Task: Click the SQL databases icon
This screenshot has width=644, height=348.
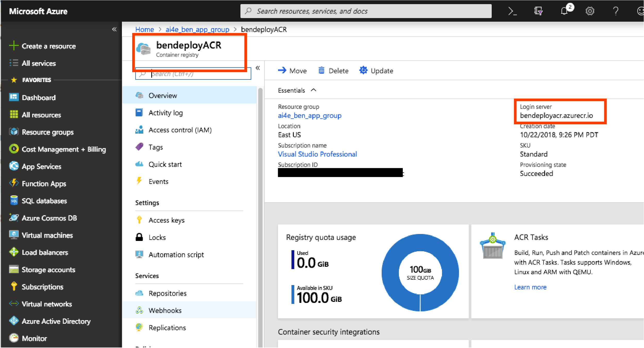Action: [x=14, y=200]
